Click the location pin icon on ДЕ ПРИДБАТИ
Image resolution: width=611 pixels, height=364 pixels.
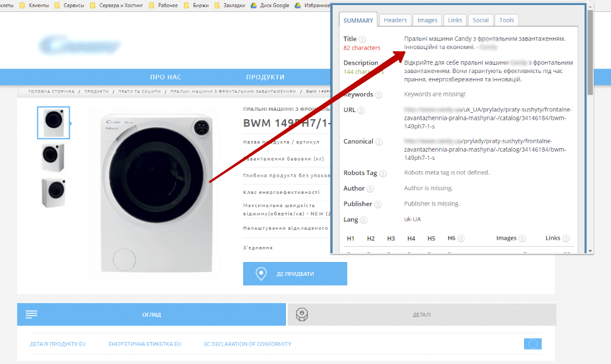(261, 273)
